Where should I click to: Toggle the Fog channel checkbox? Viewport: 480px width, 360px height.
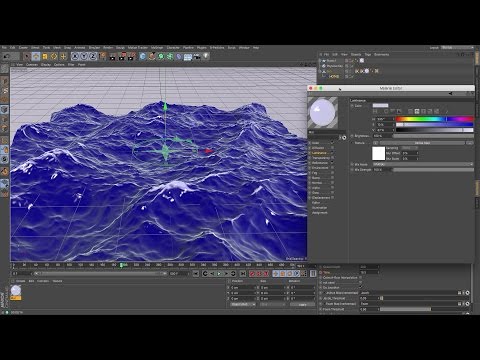pos(332,173)
